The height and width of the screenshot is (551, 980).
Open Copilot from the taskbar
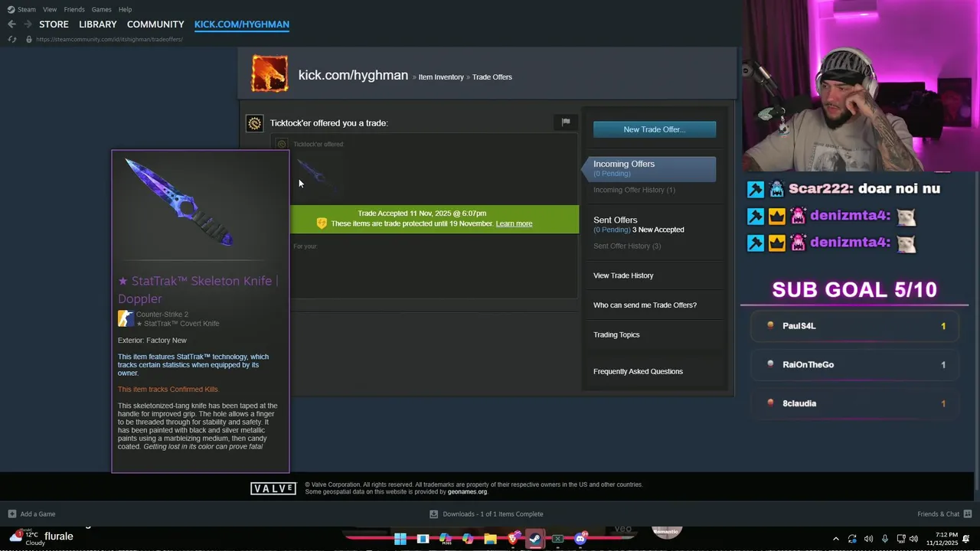pyautogui.click(x=468, y=540)
